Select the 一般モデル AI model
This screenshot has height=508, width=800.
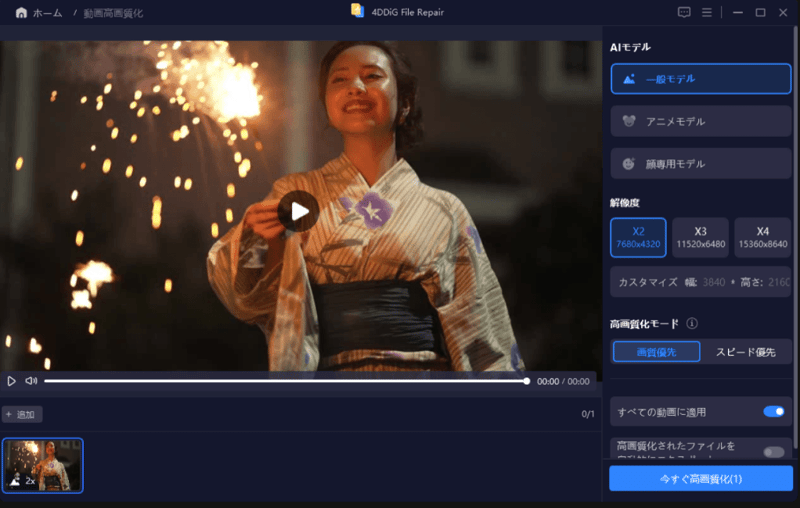pos(700,79)
